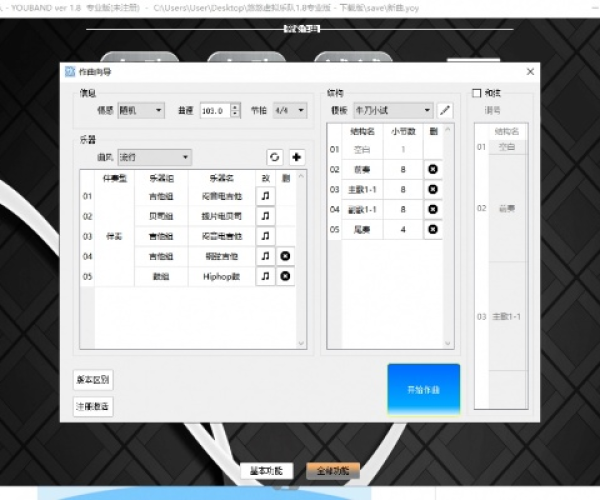Open the 情感 dropdown showing 随机
The width and height of the screenshot is (600, 500).
(x=141, y=111)
